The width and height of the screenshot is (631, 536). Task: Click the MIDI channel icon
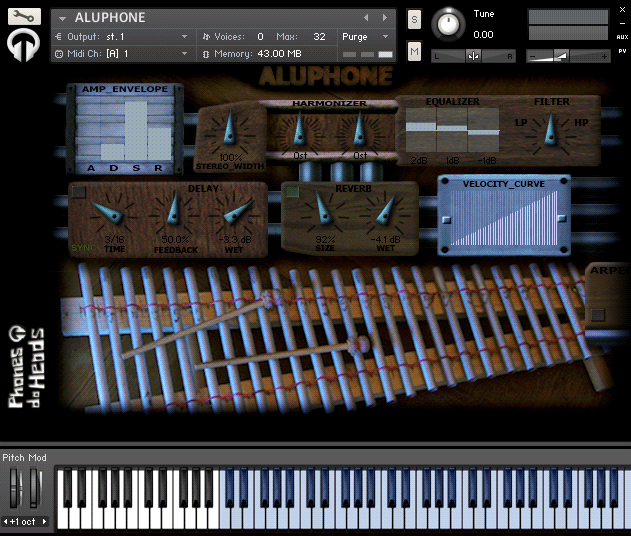59,54
